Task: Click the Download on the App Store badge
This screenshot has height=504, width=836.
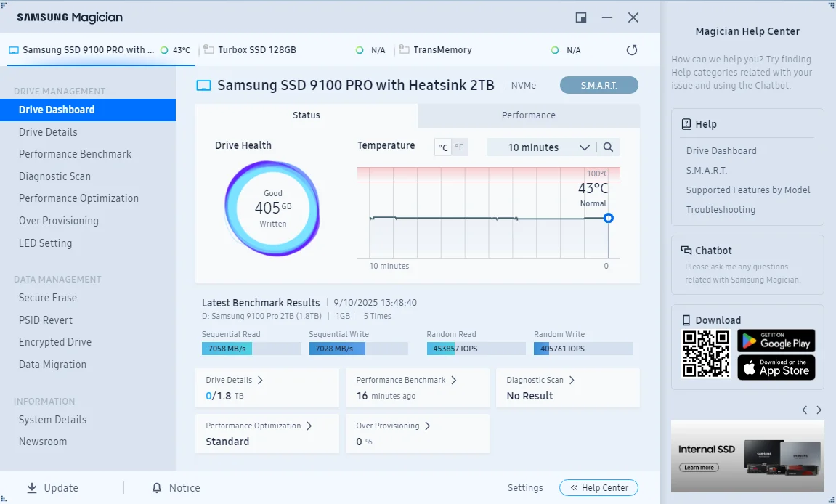Action: pyautogui.click(x=776, y=367)
